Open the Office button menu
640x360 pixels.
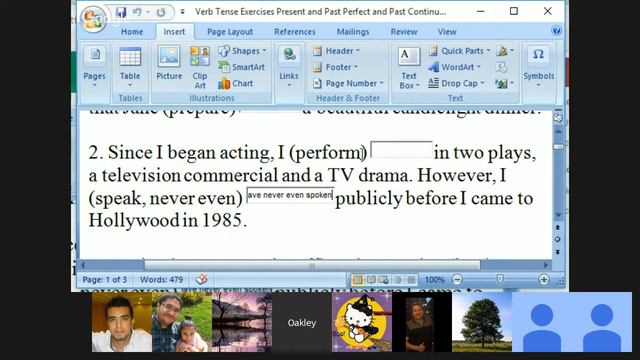(93, 18)
